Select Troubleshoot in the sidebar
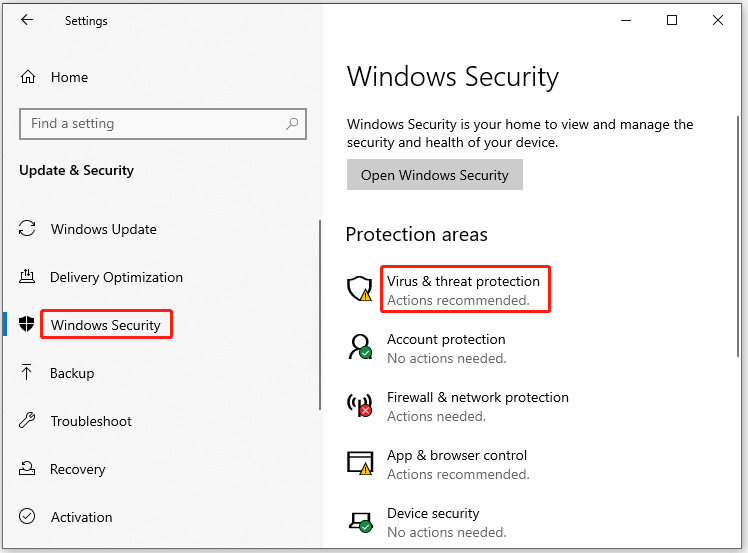748x553 pixels. click(x=91, y=421)
